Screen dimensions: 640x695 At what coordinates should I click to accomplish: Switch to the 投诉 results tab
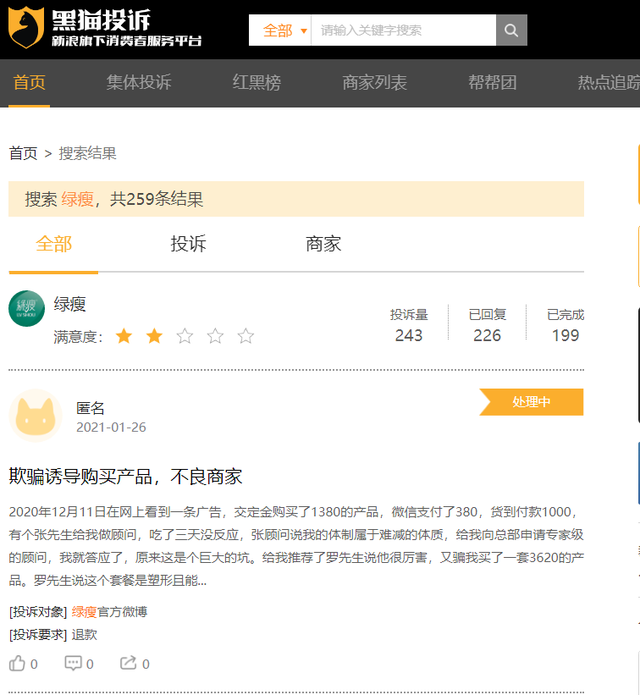click(x=188, y=244)
